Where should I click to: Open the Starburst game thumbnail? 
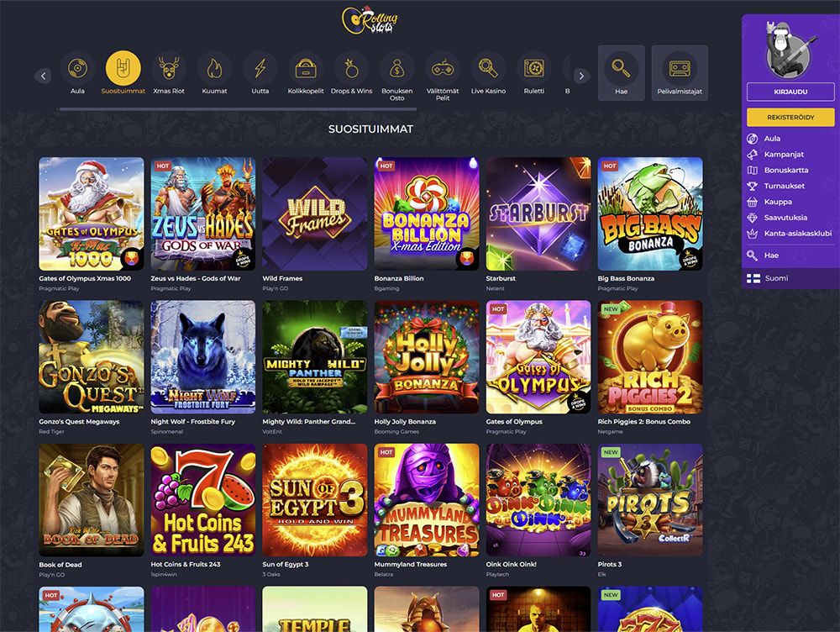pyautogui.click(x=538, y=213)
